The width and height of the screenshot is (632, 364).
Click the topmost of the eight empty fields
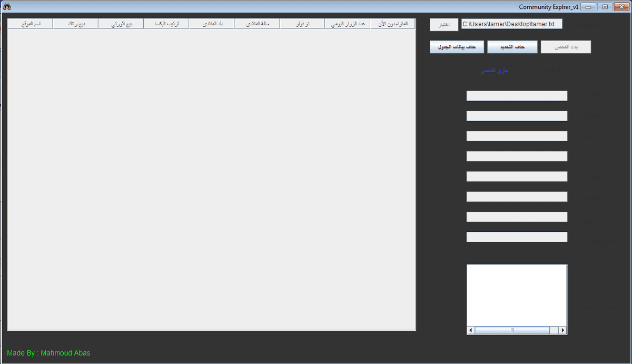tap(517, 96)
